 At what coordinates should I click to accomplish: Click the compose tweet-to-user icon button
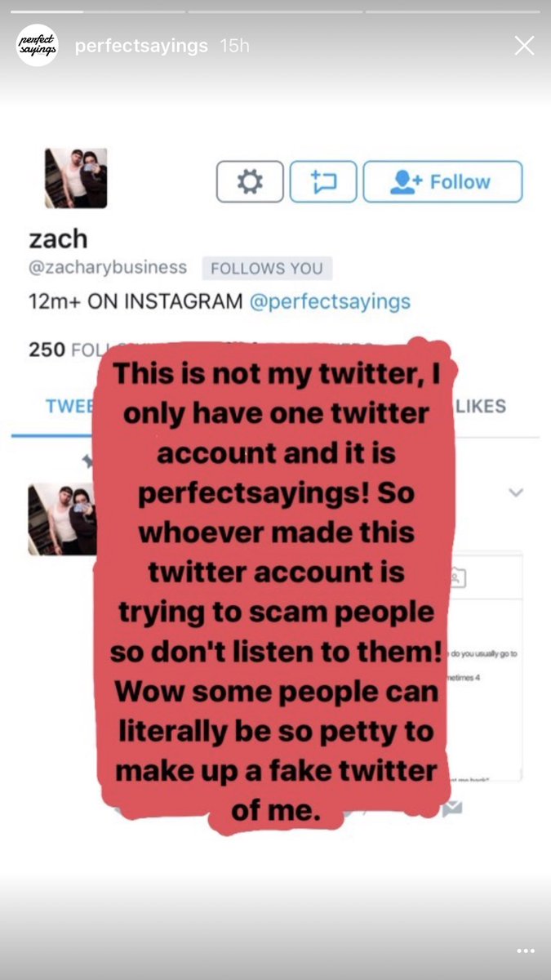(323, 181)
